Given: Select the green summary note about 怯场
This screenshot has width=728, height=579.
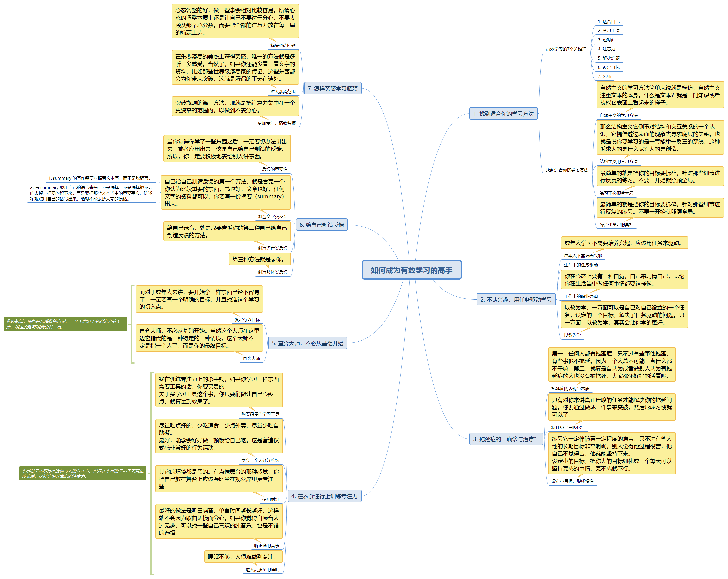Looking at the screenshot, I should 65,324.
